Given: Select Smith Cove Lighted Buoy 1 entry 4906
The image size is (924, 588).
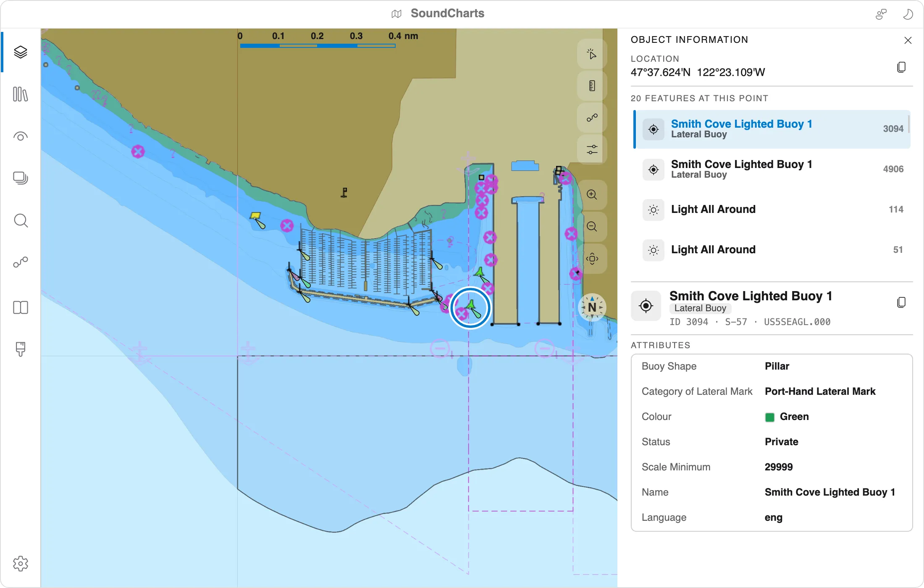Looking at the screenshot, I should tap(772, 169).
